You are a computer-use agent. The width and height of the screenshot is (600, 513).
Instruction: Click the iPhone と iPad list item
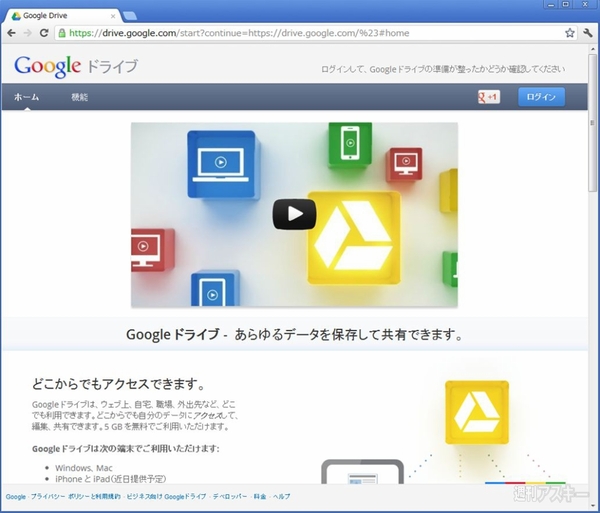tap(111, 479)
